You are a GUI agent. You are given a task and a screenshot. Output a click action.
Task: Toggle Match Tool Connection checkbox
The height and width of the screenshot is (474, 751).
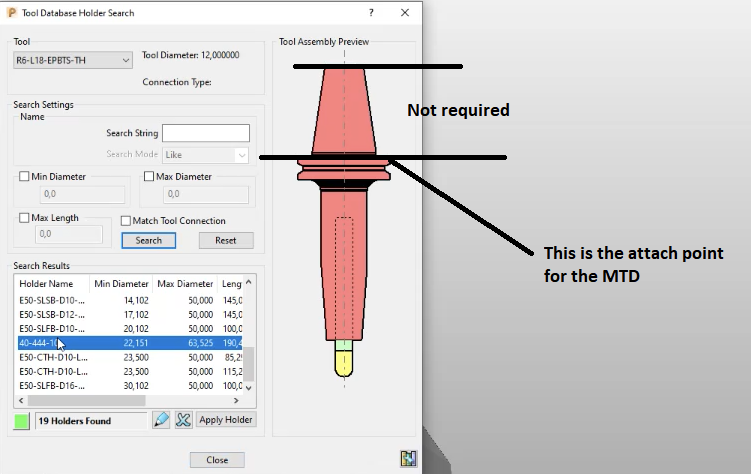125,221
